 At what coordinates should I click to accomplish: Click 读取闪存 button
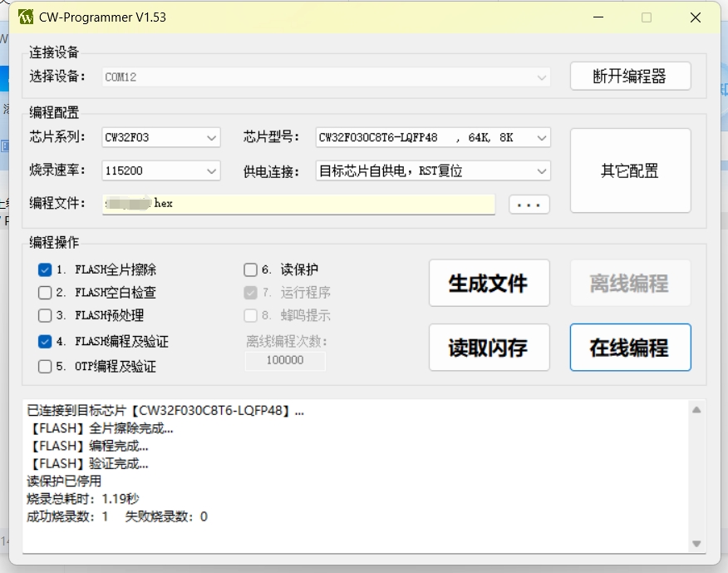point(489,347)
